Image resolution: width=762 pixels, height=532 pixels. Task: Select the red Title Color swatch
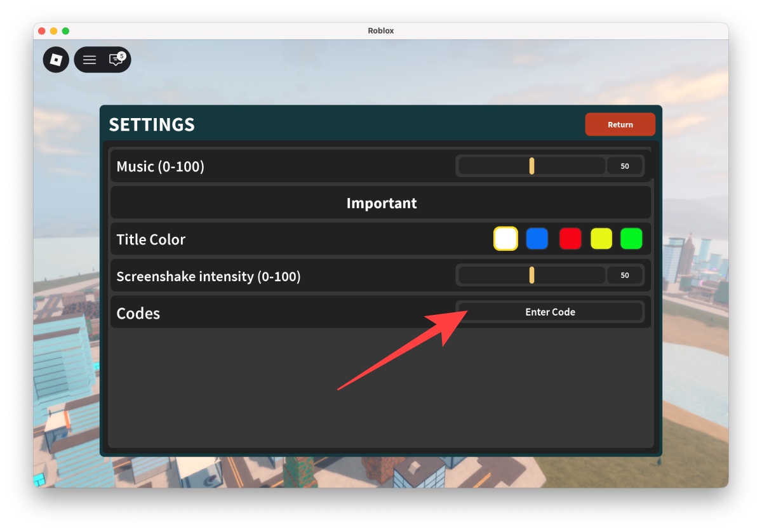570,239
